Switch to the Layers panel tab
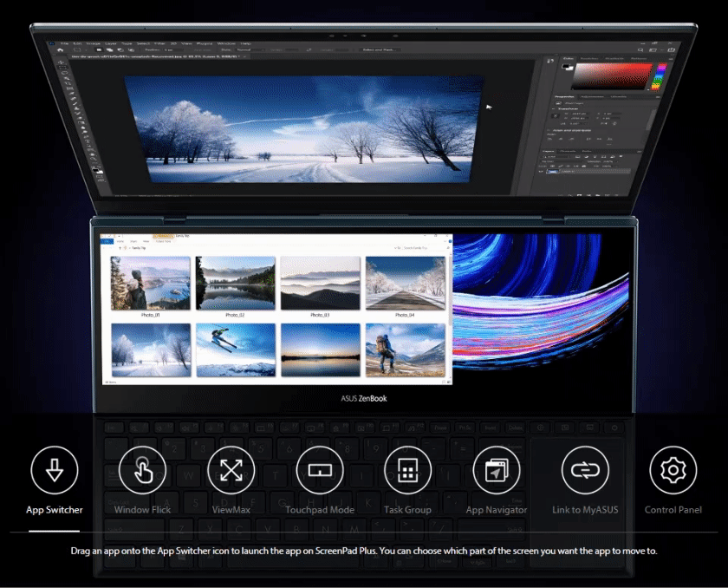The height and width of the screenshot is (588, 728). (x=549, y=152)
